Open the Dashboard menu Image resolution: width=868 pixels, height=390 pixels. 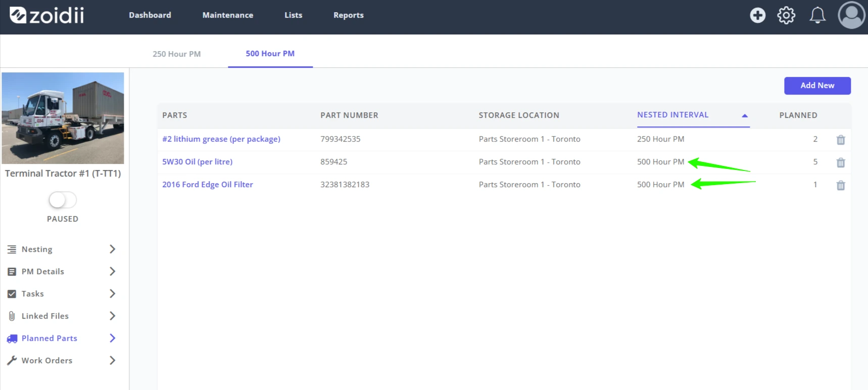click(150, 15)
